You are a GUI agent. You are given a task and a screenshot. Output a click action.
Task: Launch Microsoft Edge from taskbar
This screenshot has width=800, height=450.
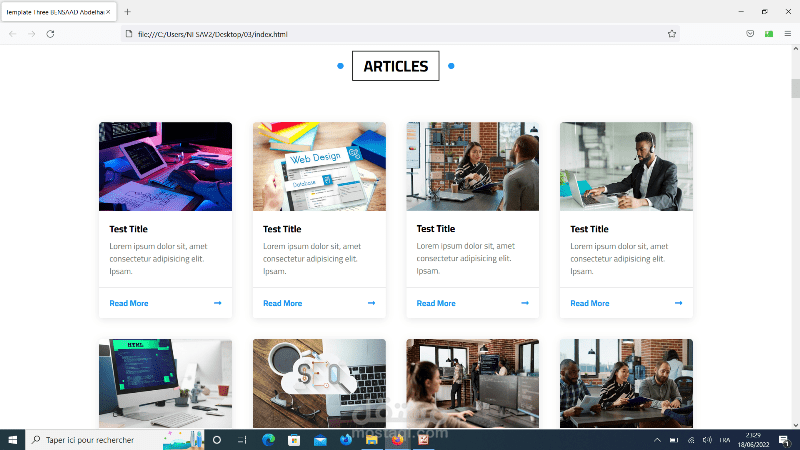[268, 440]
